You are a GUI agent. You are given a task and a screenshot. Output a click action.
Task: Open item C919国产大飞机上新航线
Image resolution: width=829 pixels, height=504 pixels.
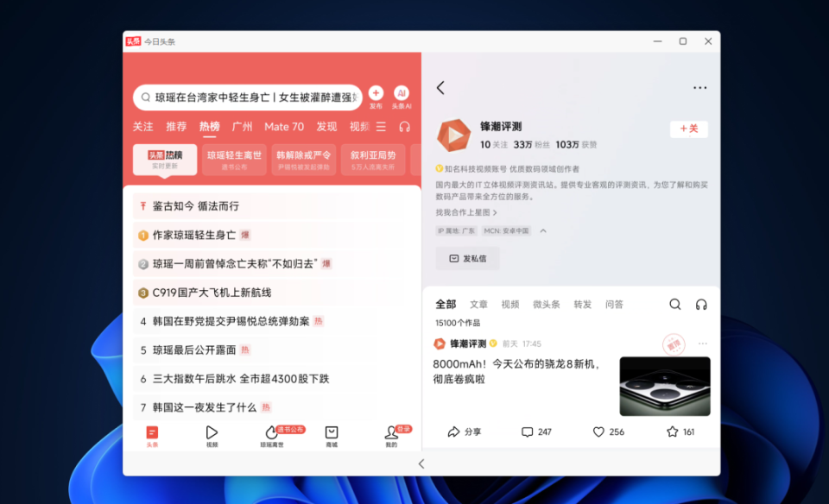point(272,293)
